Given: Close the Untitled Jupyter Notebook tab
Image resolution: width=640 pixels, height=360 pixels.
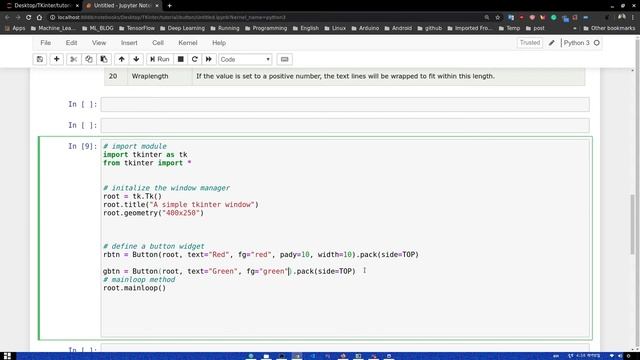Looking at the screenshot, I should click(157, 6).
